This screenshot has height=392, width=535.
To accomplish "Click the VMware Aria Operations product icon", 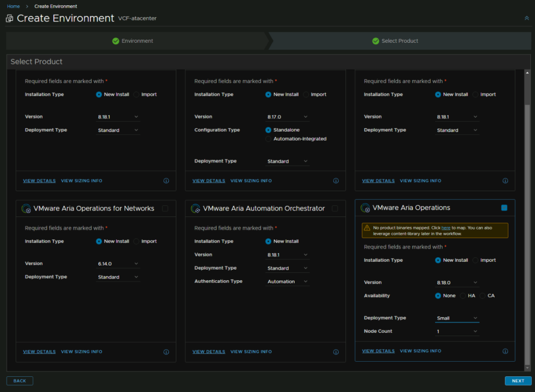I will [365, 208].
